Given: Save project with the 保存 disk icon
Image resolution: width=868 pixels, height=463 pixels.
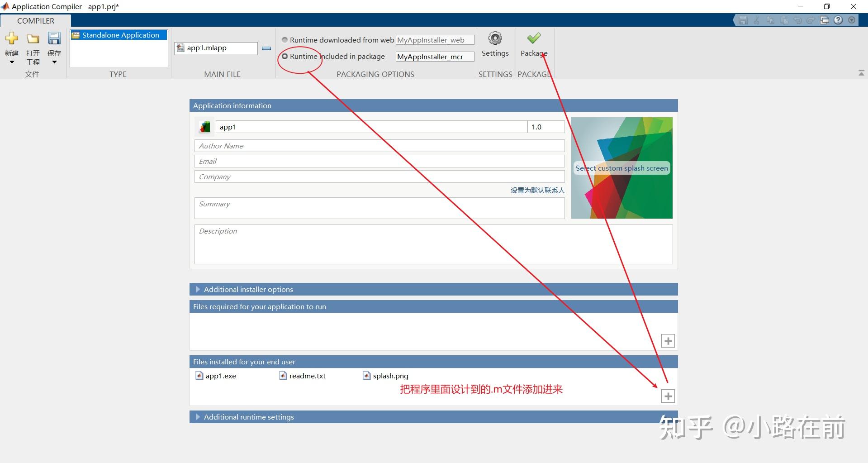Looking at the screenshot, I should click(x=54, y=38).
